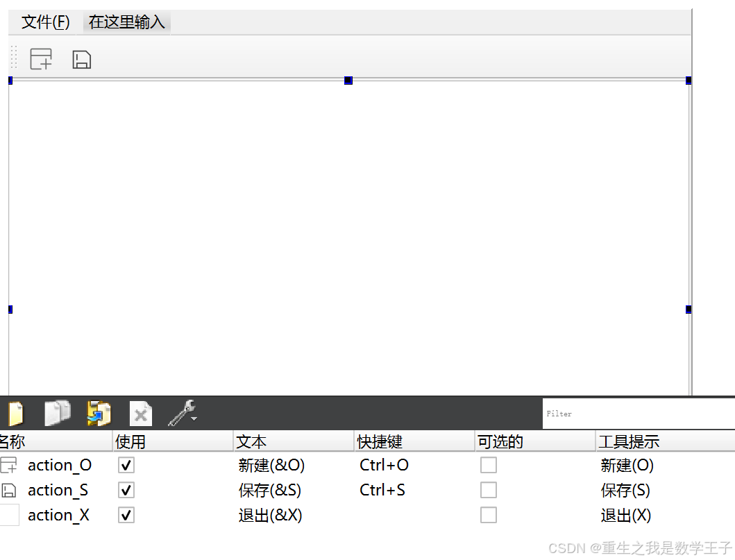735x560 pixels.
Task: Sort by the 名称 column header
Action: [56, 441]
